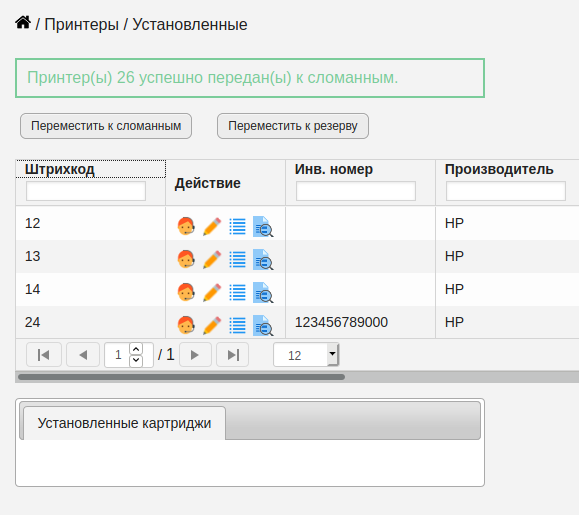Click the horizontal table scrollbar

coord(181,377)
